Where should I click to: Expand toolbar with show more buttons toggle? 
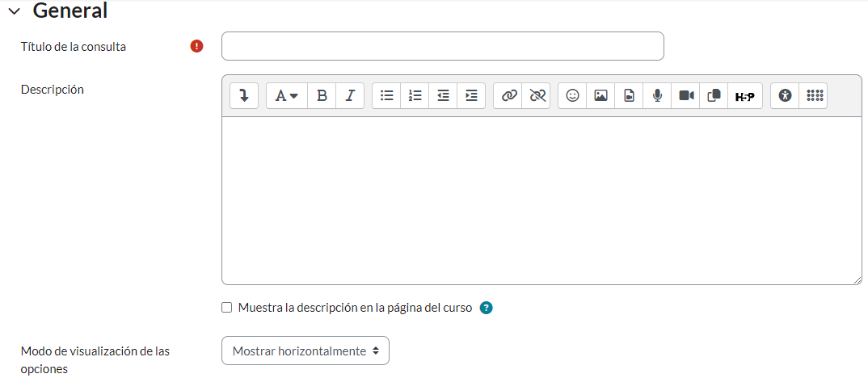(x=244, y=95)
